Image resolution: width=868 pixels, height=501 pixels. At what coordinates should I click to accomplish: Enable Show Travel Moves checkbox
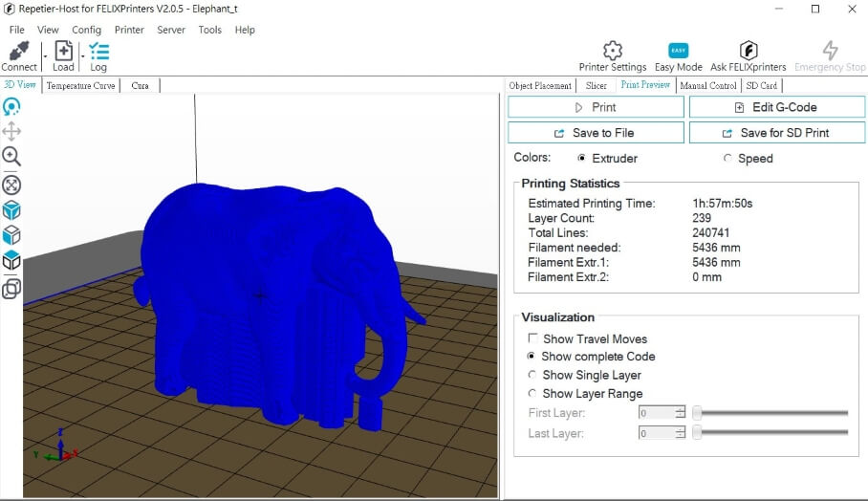tap(533, 338)
